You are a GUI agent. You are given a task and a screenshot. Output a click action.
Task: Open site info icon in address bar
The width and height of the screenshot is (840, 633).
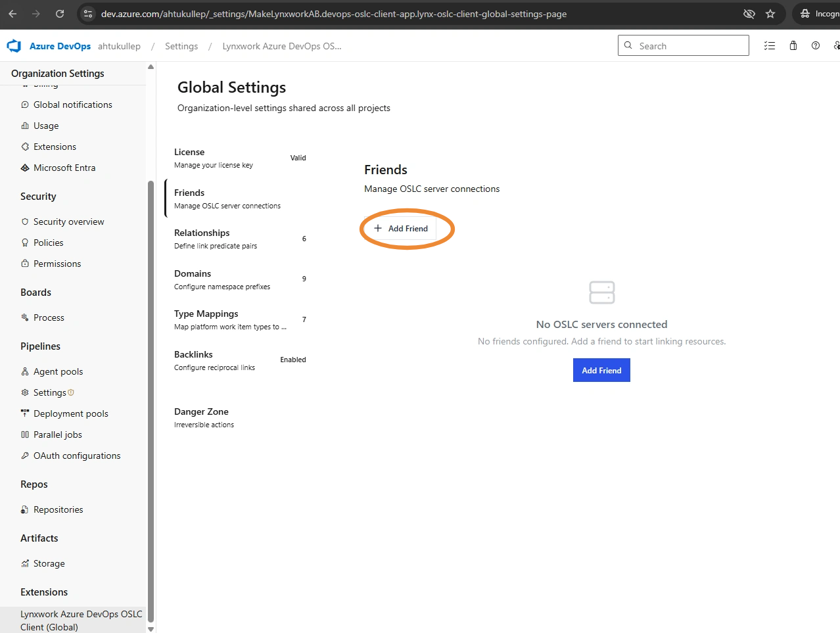[x=88, y=14]
